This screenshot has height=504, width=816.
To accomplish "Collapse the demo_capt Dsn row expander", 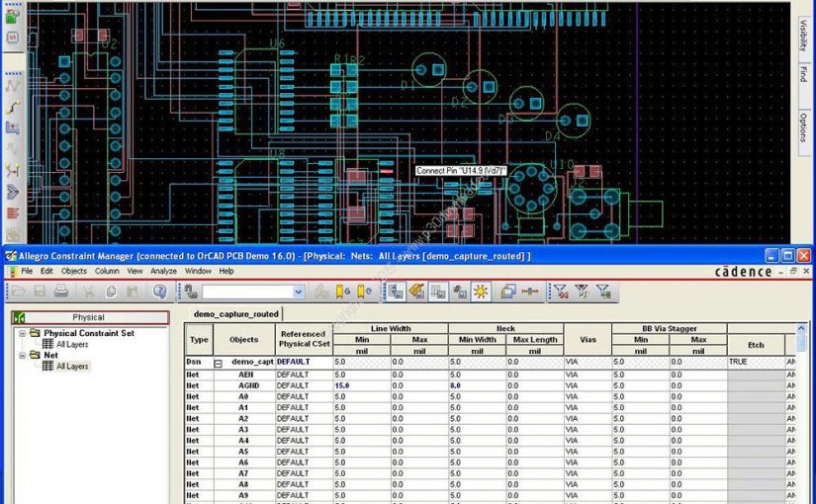I will tap(218, 363).
